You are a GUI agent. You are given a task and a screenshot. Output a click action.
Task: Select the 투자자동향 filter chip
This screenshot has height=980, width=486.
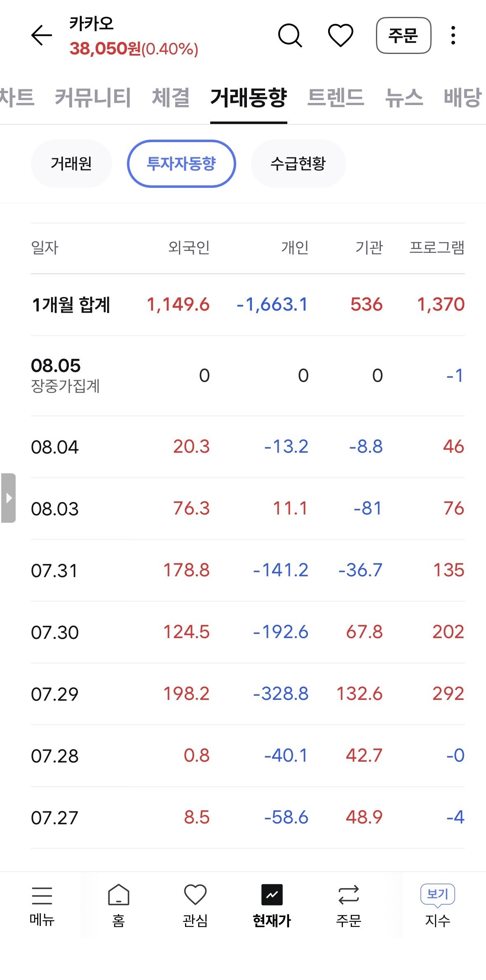pyautogui.click(x=181, y=164)
